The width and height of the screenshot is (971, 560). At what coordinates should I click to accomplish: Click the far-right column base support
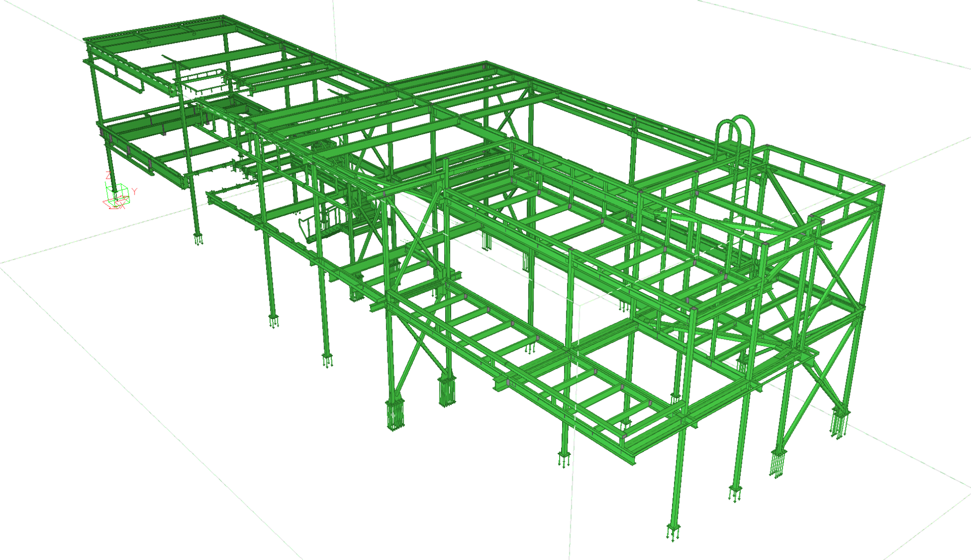(838, 422)
